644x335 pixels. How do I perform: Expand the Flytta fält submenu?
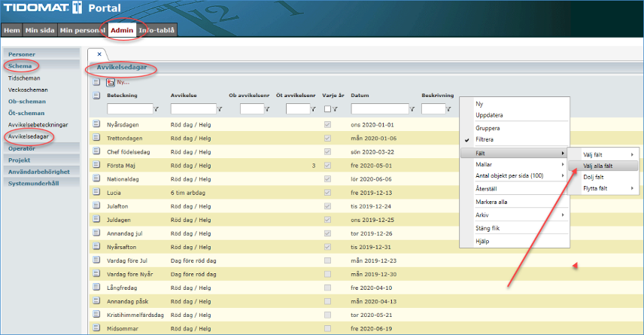click(603, 188)
